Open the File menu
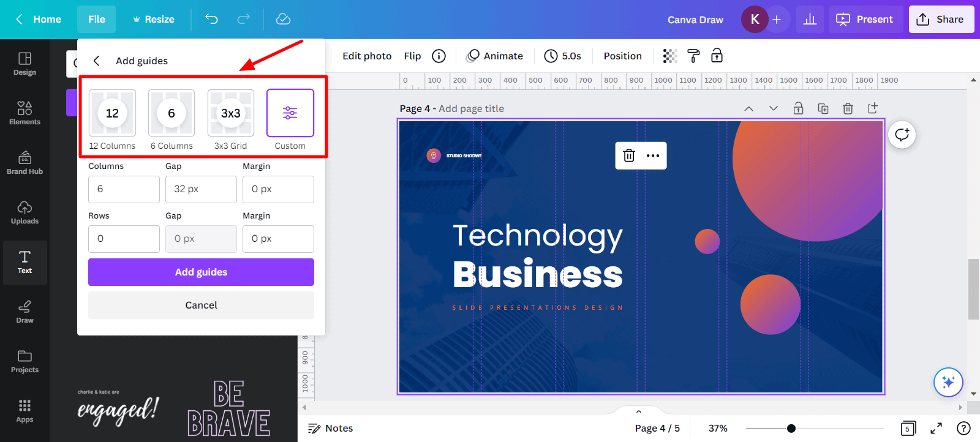980x442 pixels. (x=96, y=20)
